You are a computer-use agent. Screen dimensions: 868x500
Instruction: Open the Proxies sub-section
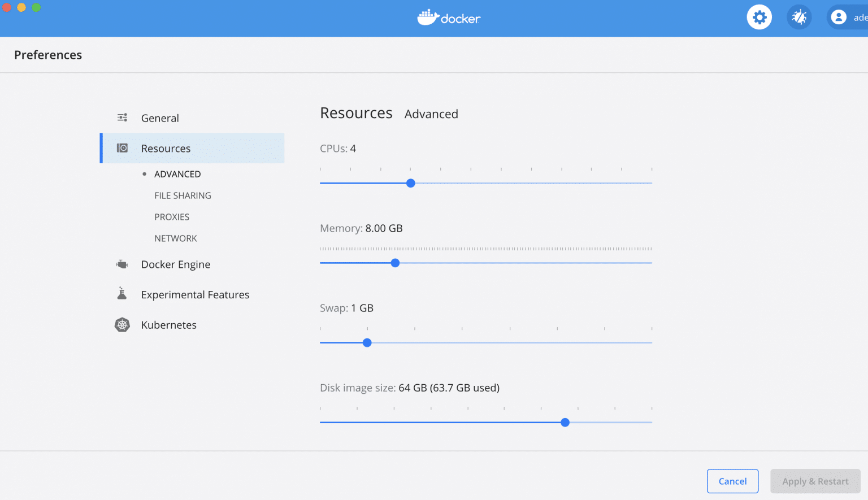[x=172, y=217]
